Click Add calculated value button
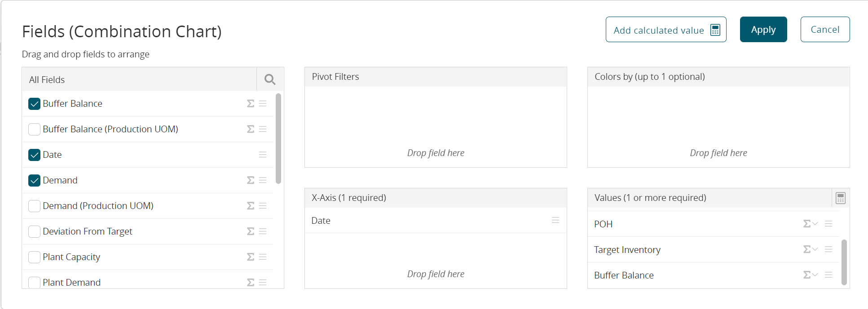Image resolution: width=868 pixels, height=309 pixels. (665, 30)
